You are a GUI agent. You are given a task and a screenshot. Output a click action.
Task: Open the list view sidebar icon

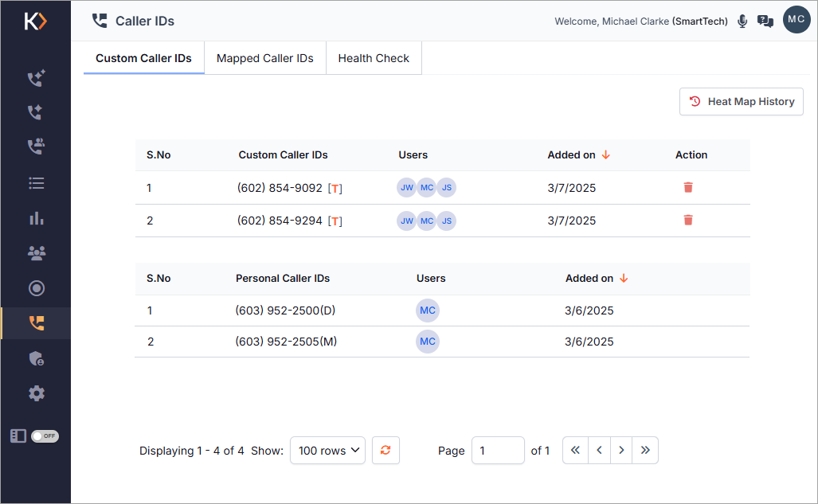click(36, 183)
